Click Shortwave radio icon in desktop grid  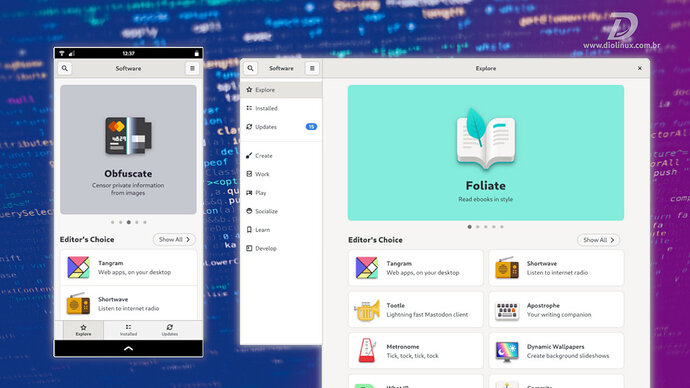pos(507,268)
